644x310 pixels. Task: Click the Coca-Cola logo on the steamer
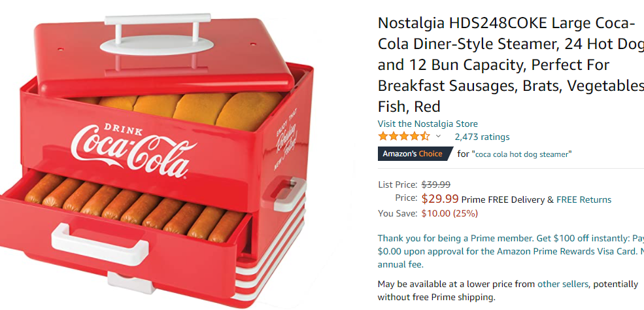pyautogui.click(x=130, y=152)
